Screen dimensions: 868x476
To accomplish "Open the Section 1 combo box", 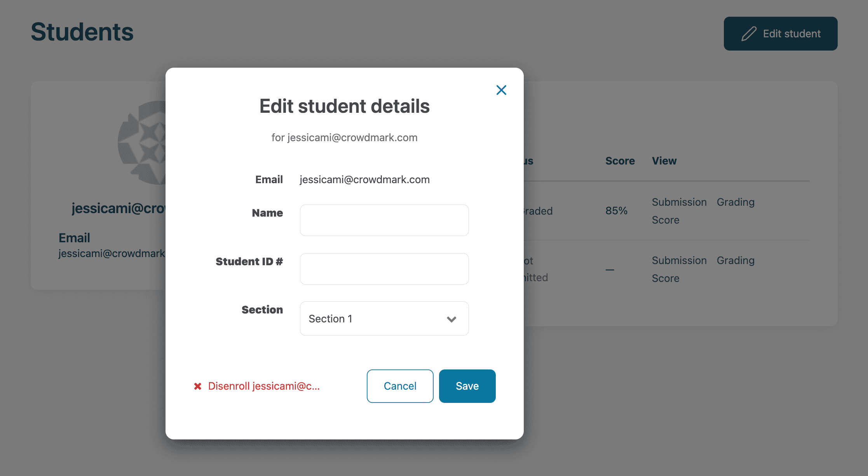I will [x=384, y=319].
